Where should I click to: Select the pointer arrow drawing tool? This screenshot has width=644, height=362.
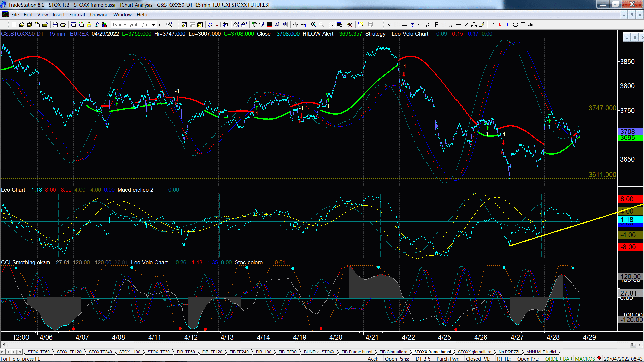click(332, 25)
